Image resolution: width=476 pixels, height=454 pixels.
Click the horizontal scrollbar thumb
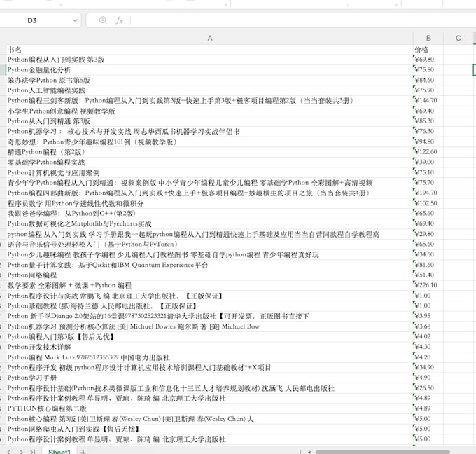tap(382, 452)
